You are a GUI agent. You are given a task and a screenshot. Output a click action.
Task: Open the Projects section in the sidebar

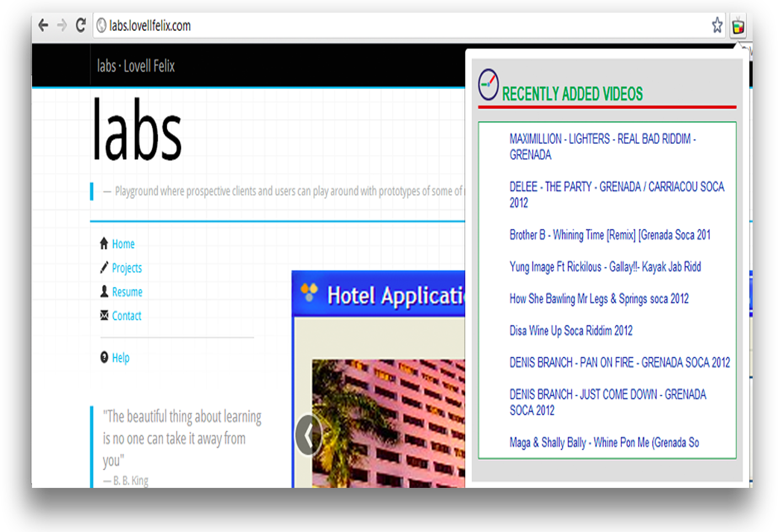(127, 267)
